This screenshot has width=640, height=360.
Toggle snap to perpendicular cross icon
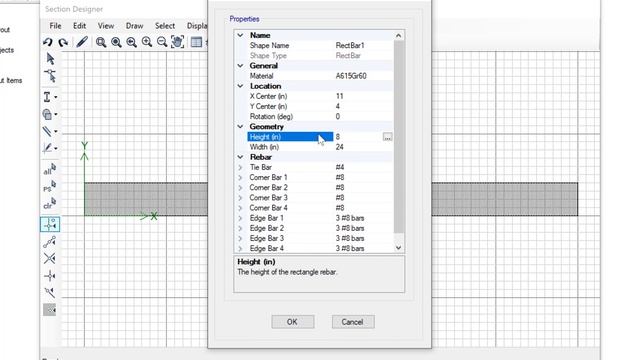coord(49,276)
